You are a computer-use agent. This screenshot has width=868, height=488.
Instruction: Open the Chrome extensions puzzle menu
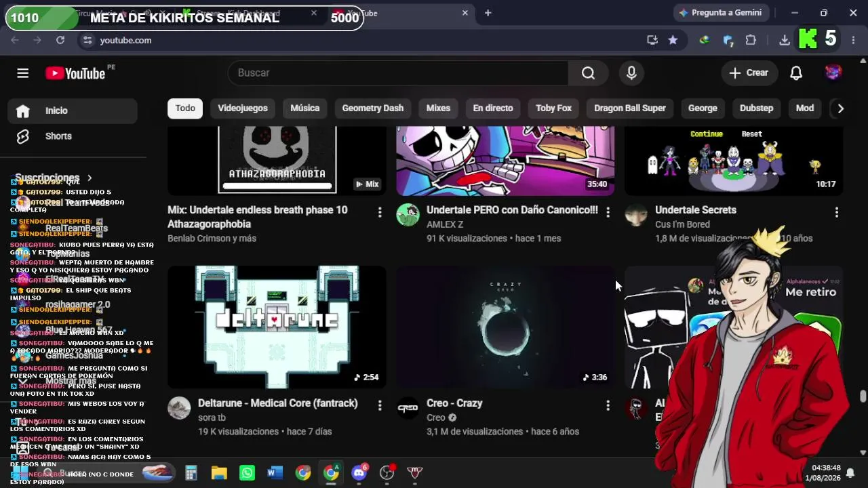(x=751, y=40)
